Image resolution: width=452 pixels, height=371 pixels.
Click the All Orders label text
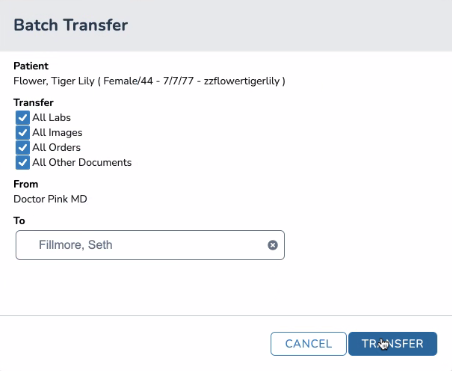pyautogui.click(x=56, y=148)
